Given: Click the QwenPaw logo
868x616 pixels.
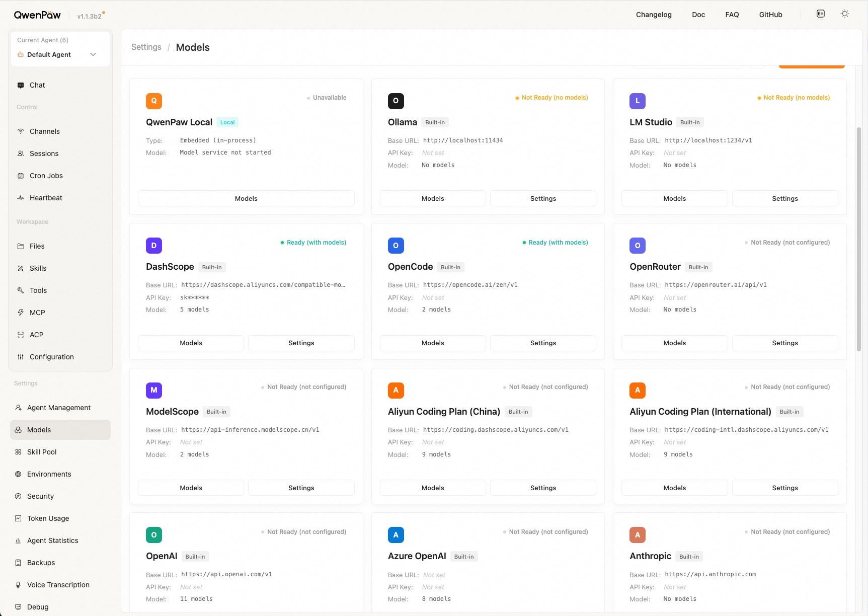Looking at the screenshot, I should pos(37,15).
